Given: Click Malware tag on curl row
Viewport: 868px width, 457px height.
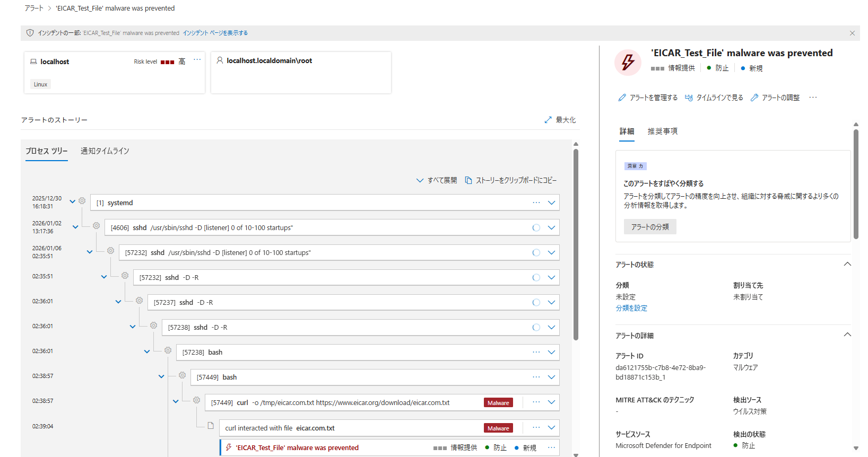Looking at the screenshot, I should pos(498,403).
